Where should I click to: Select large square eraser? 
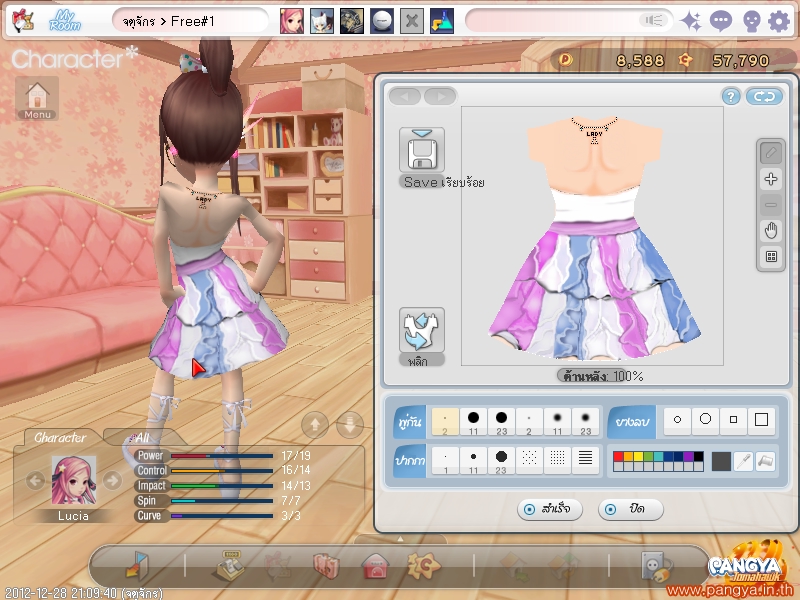(x=761, y=420)
